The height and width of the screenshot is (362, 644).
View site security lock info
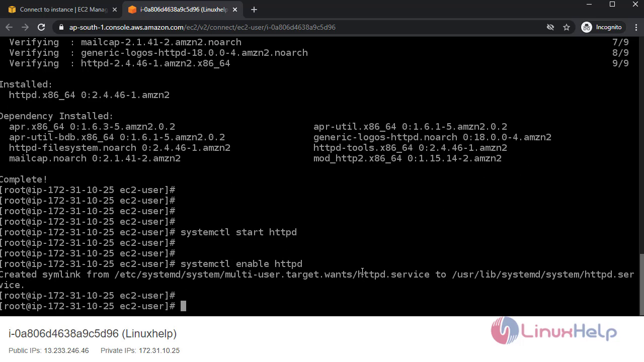tap(61, 27)
